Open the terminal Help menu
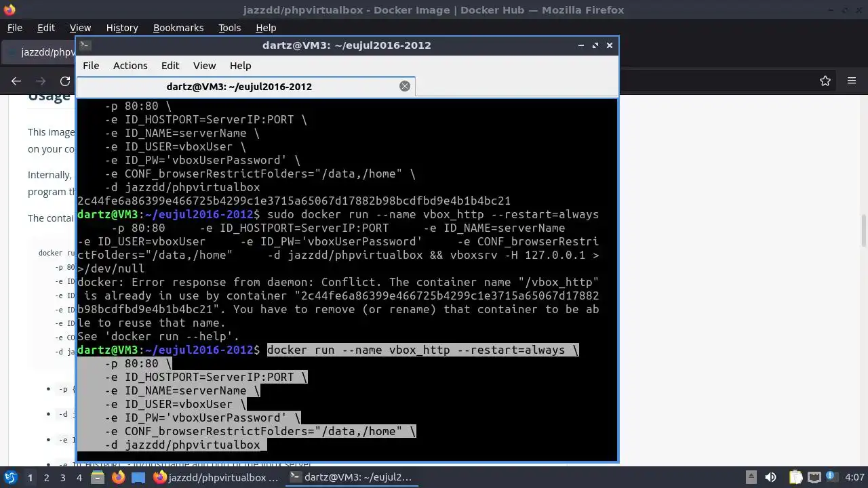 click(240, 66)
